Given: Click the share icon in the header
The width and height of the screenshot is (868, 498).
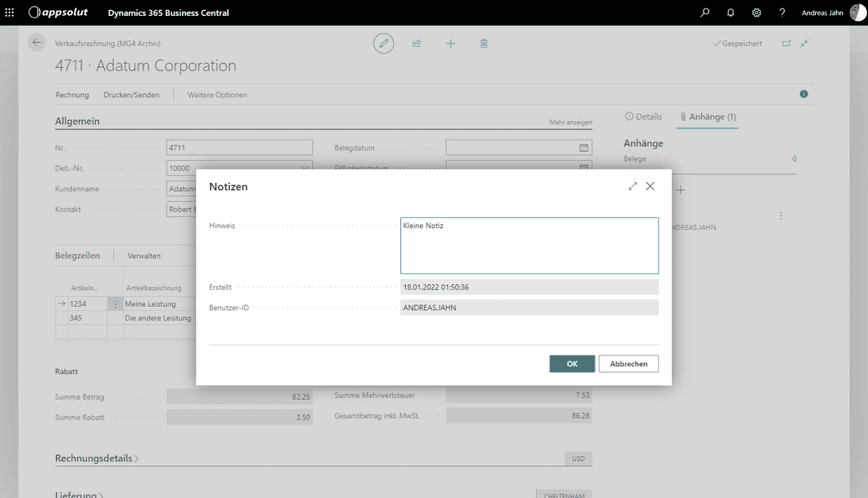Looking at the screenshot, I should pyautogui.click(x=417, y=44).
